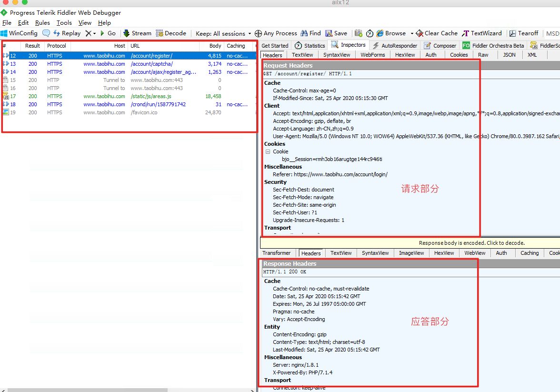The image size is (560, 392).
Task: Save sessions with Save icon
Action: (x=336, y=33)
